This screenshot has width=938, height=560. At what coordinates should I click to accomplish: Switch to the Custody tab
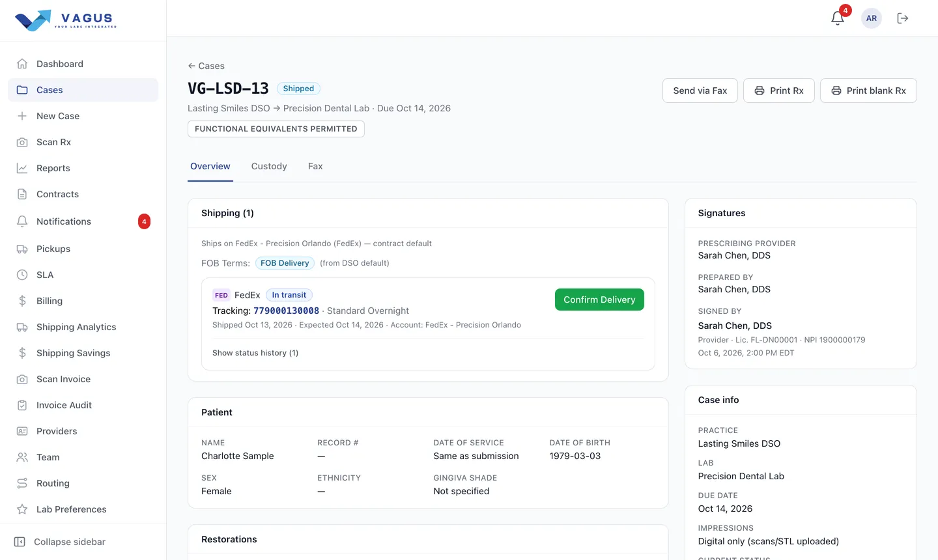pos(269,166)
